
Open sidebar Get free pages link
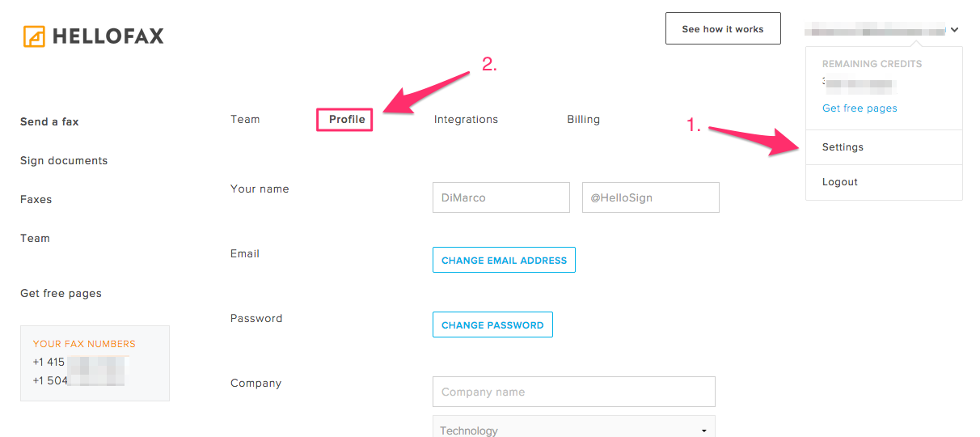tap(61, 294)
